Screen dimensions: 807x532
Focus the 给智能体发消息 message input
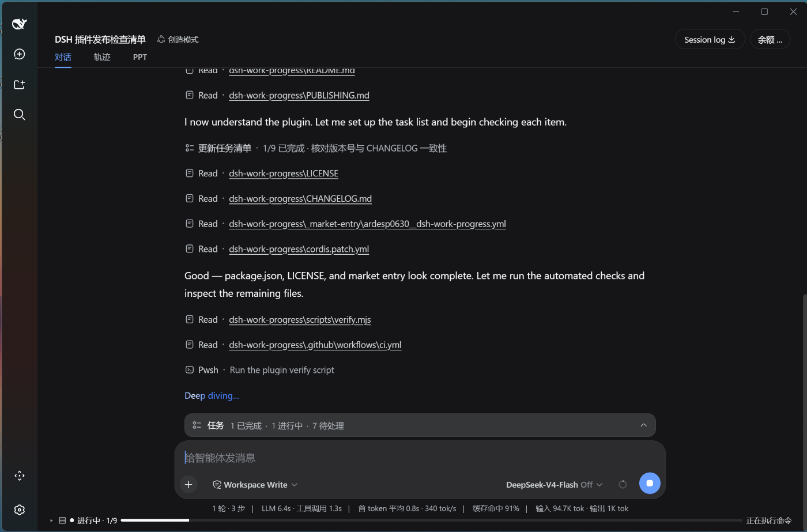click(x=420, y=458)
